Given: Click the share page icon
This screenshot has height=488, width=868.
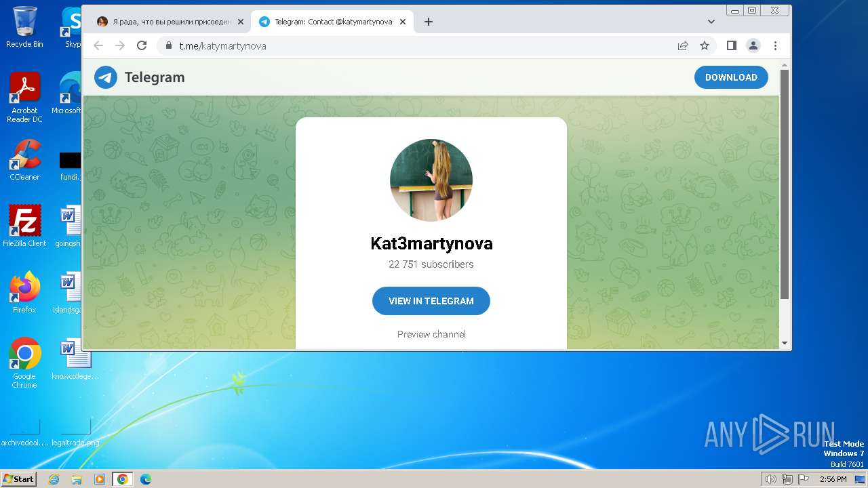Looking at the screenshot, I should point(683,45).
